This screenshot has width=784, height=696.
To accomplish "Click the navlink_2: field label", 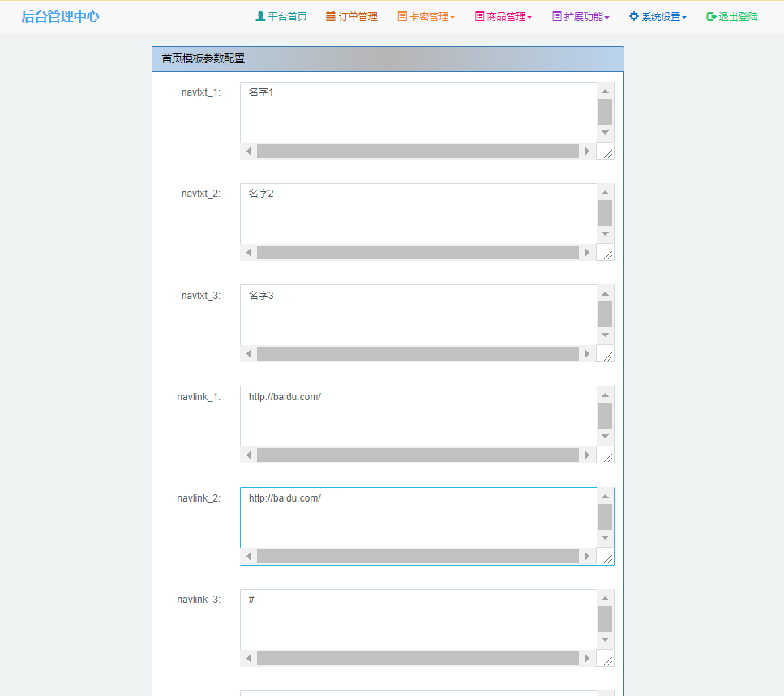I will tap(199, 498).
